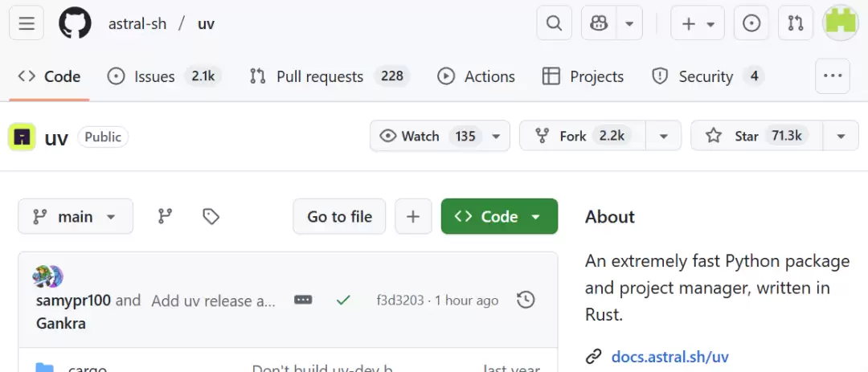Switch to the Issues tab
The width and height of the screenshot is (868, 372).
coord(154,76)
